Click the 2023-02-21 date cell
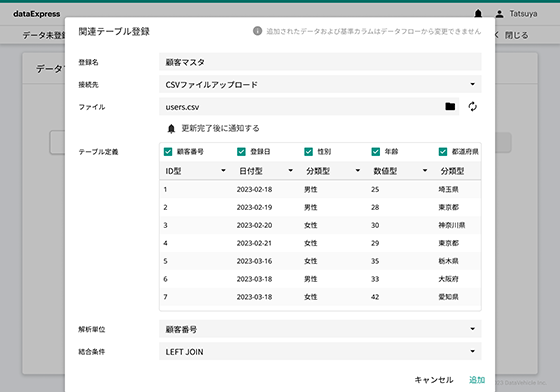This screenshot has height=392, width=560. point(254,243)
